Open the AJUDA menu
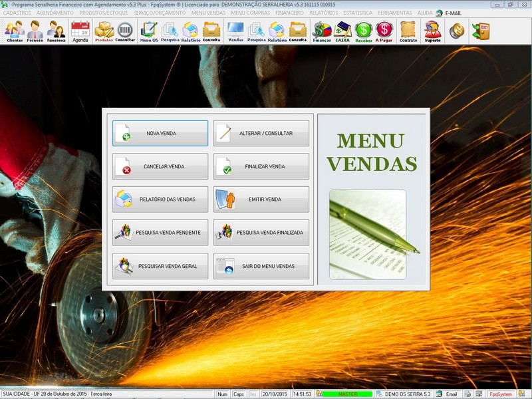The height and width of the screenshot is (399, 532). 425,13
